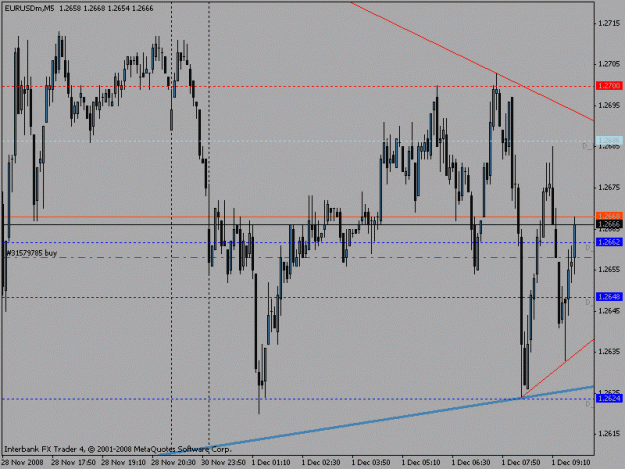Image resolution: width=625 pixels, height=469 pixels.
Task: Click the 1.2695 price scale value
Action: (609, 106)
